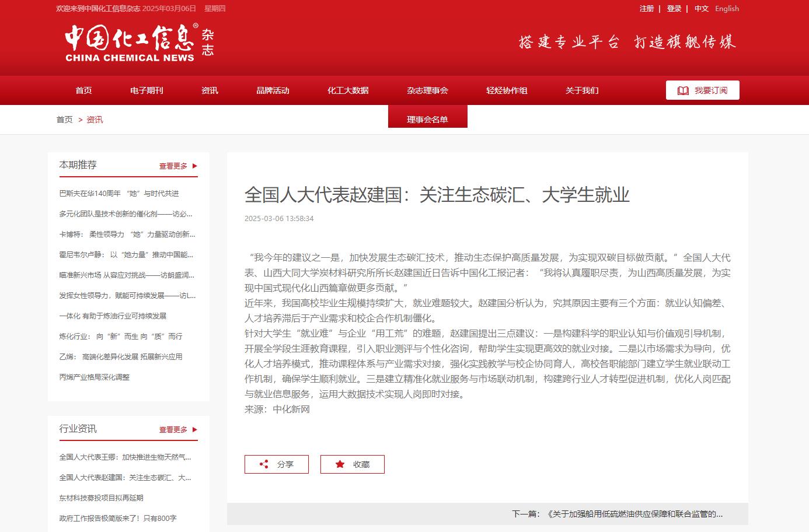Click the 登录 link at top
The image size is (809, 532).
coord(674,9)
